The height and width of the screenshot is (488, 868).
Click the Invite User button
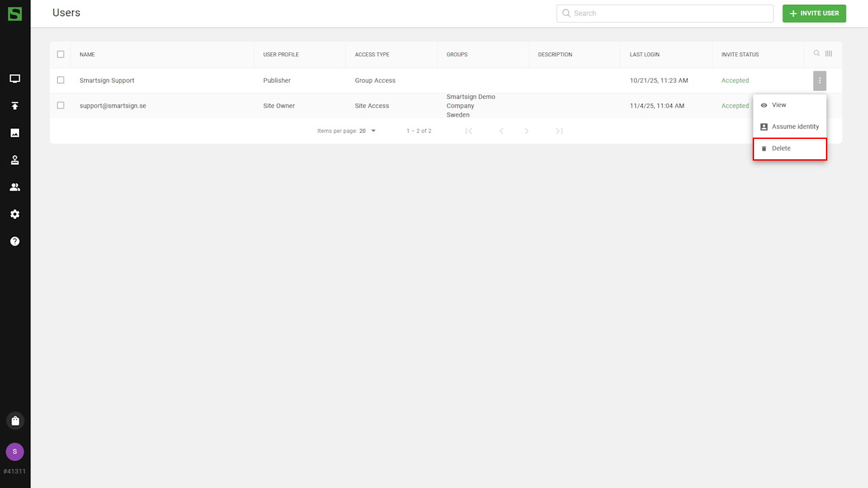pos(814,14)
